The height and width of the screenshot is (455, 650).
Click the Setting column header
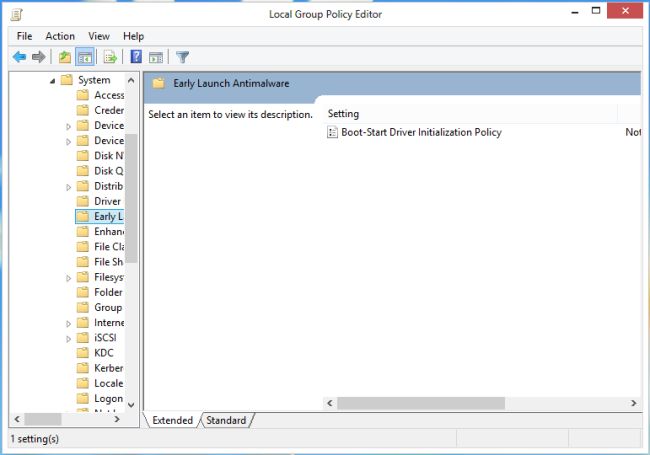[x=471, y=114]
